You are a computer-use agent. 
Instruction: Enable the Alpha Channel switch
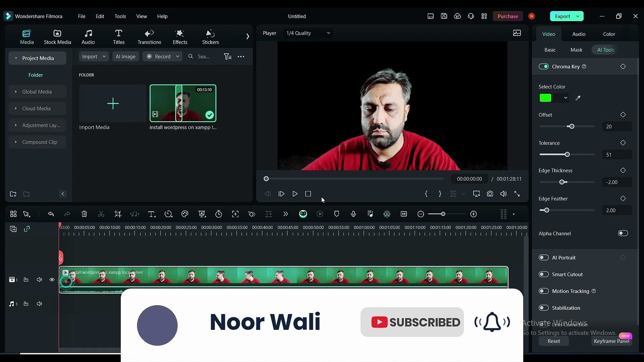click(x=623, y=233)
